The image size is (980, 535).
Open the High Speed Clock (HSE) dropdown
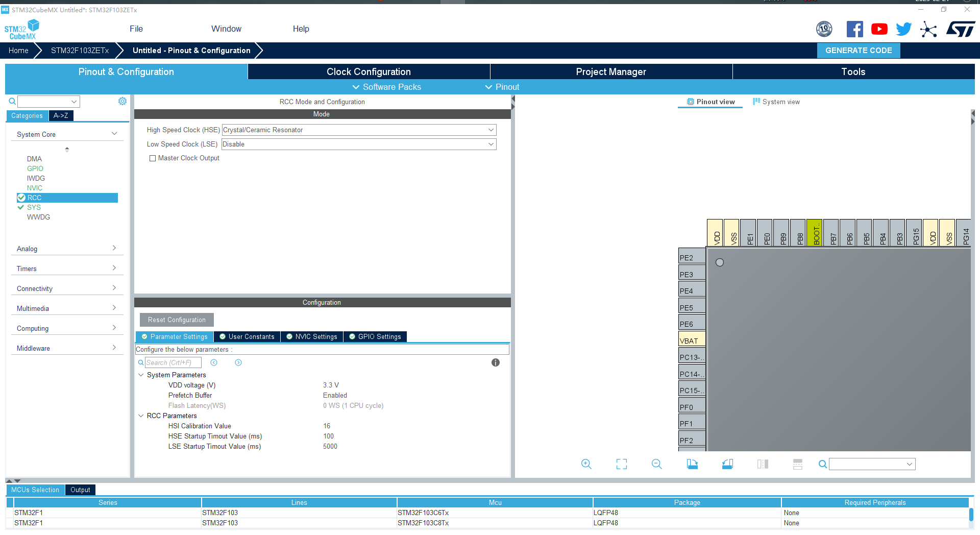pos(359,130)
